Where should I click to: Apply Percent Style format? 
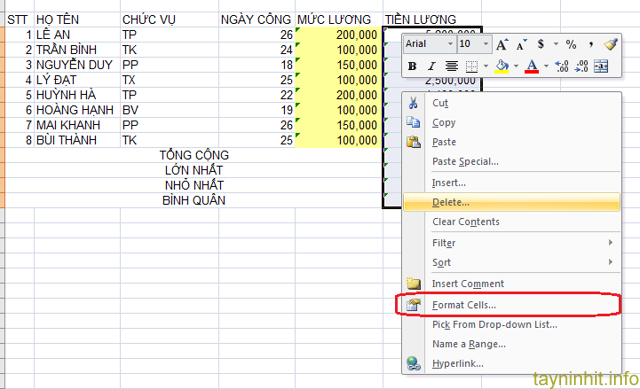coord(571,44)
